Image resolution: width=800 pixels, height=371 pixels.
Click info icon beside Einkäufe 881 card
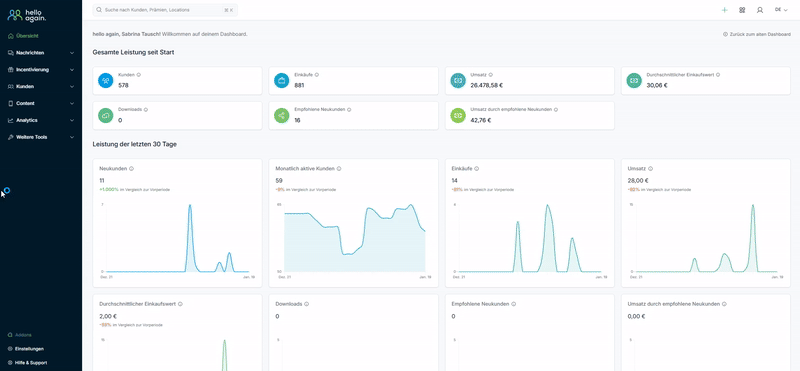pos(316,75)
